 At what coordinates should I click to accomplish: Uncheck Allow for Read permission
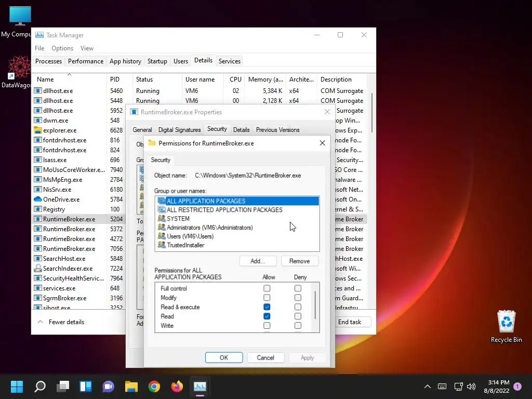point(267,316)
